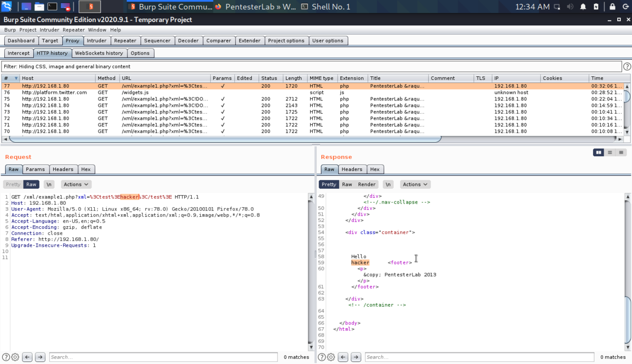Screen dimensions: 632x364
Task: Sort history by Status column header
Action: (271, 78)
